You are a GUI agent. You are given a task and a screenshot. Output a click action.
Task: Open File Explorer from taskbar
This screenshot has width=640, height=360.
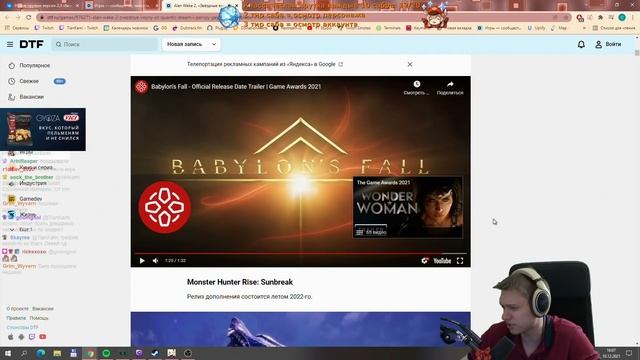[57, 353]
